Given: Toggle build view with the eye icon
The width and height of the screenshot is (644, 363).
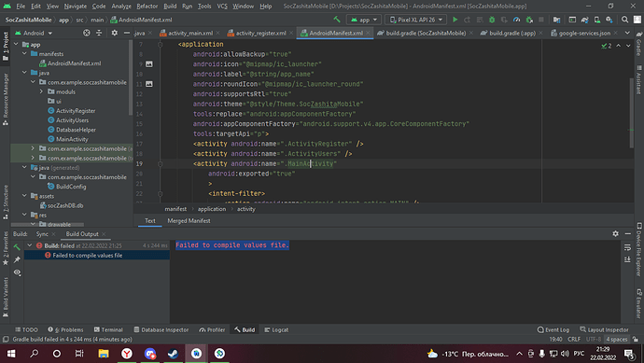Looking at the screenshot, I should tap(17, 272).
